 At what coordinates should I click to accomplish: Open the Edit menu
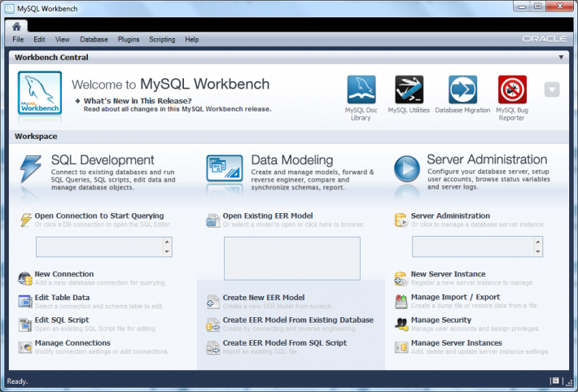pyautogui.click(x=39, y=39)
